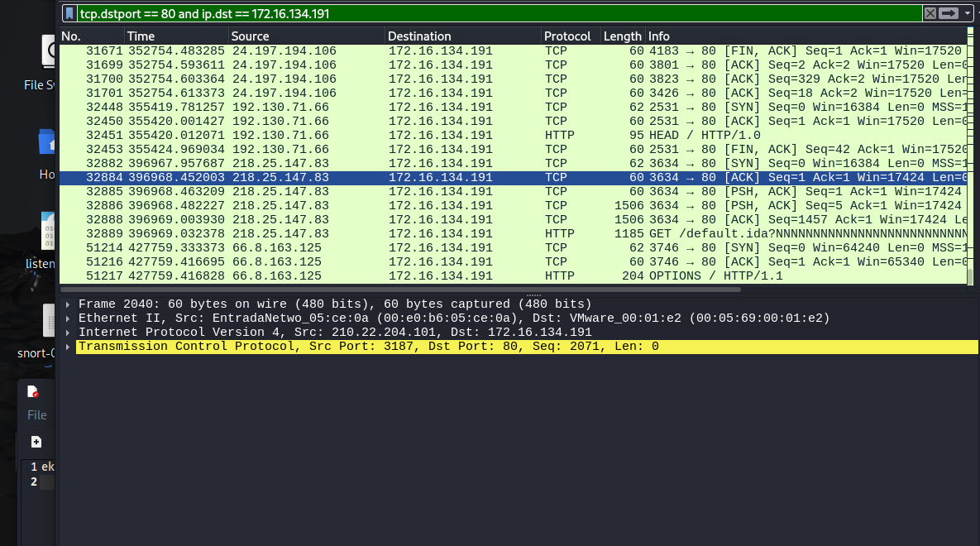Screen dimensions: 980x546
Task: Select packet 51216 row
Action: (513, 262)
